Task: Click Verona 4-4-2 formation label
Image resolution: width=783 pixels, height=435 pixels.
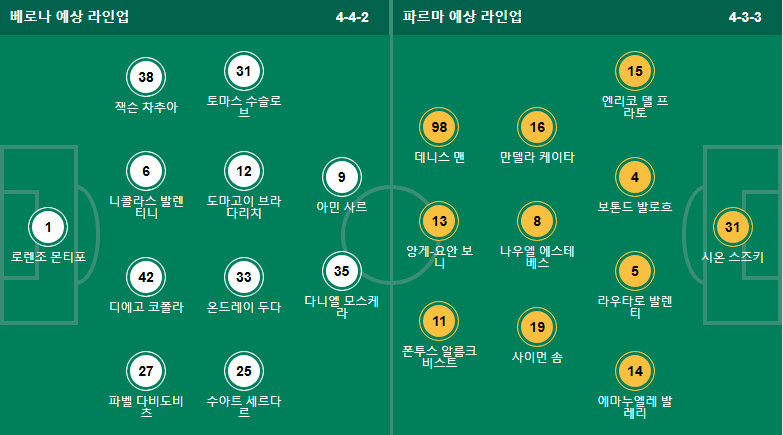Action: tap(352, 17)
